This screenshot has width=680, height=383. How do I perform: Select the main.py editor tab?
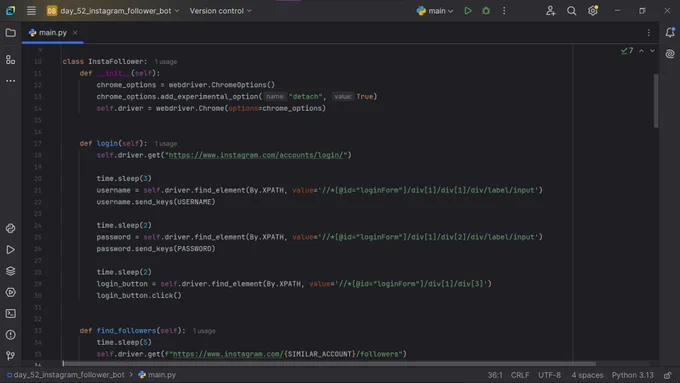[48, 33]
